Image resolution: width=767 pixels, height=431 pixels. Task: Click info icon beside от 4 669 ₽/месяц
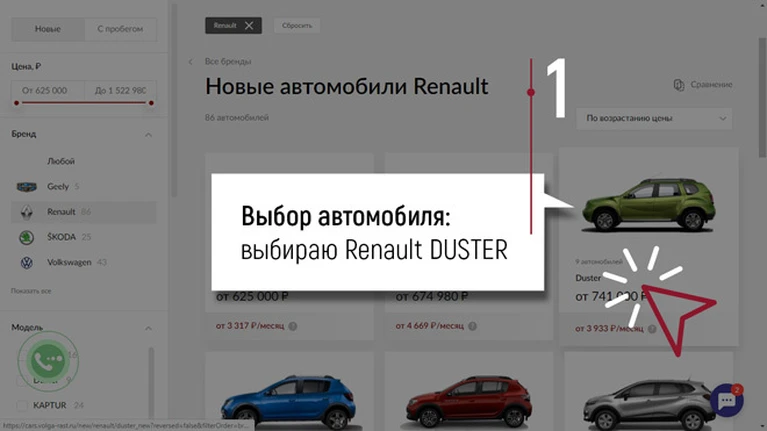click(x=472, y=326)
